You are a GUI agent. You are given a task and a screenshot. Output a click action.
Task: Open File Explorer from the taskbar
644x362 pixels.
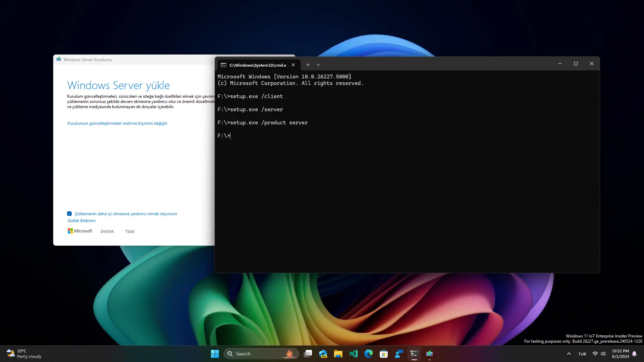coord(338,354)
